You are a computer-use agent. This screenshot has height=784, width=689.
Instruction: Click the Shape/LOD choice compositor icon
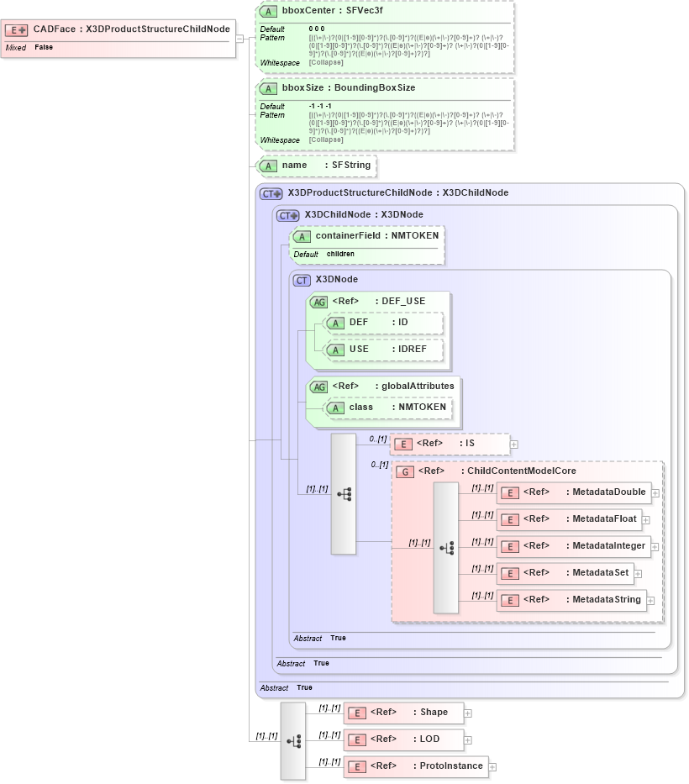coord(293,741)
